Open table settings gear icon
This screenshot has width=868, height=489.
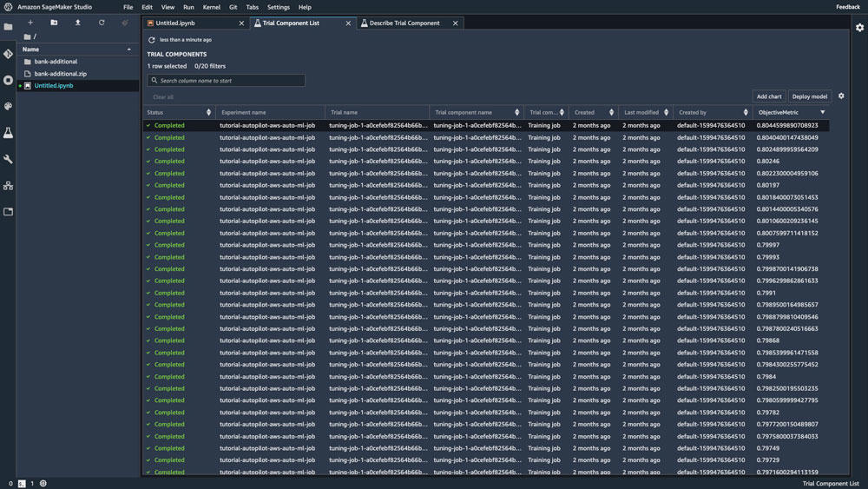pos(841,96)
